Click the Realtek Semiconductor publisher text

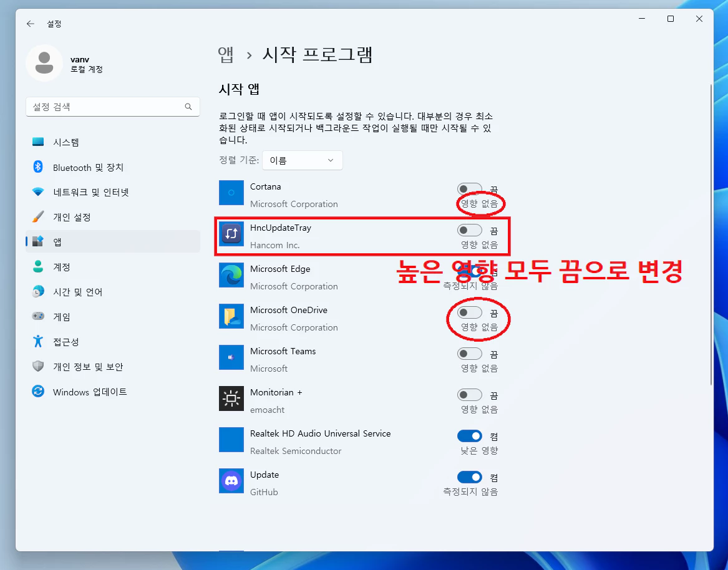(296, 451)
